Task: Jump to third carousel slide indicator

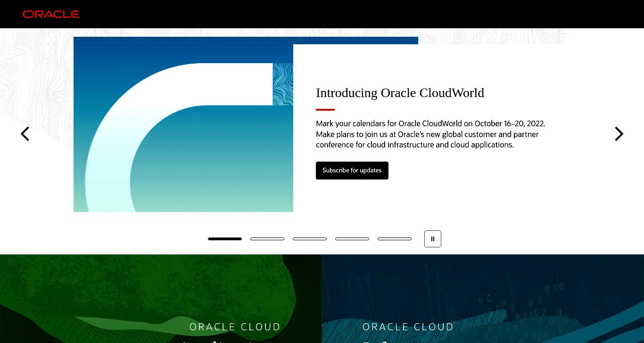Action: click(x=310, y=239)
